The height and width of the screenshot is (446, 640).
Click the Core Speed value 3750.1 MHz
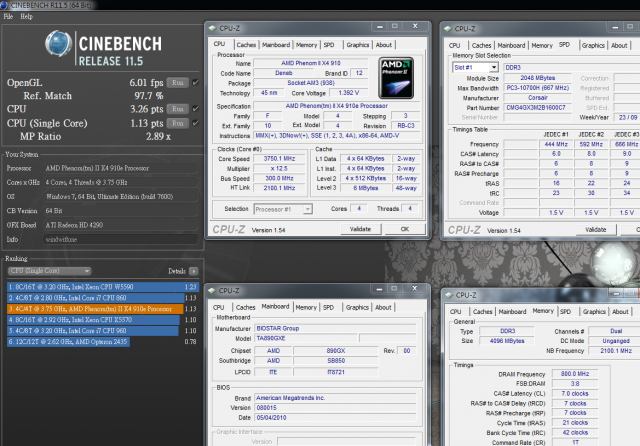279,158
